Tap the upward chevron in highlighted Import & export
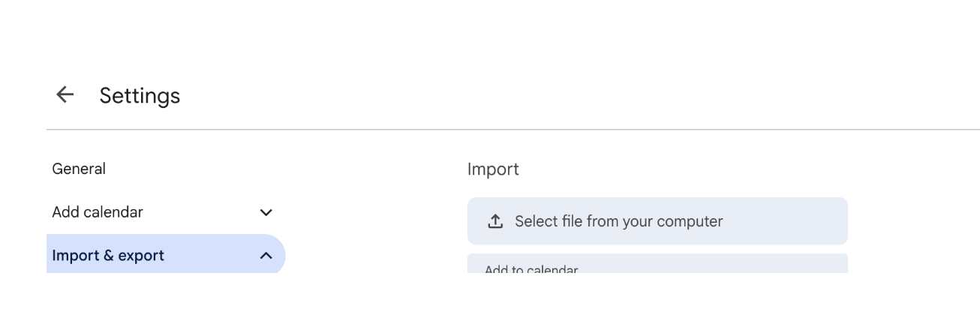This screenshot has height=327, width=980. click(x=266, y=256)
